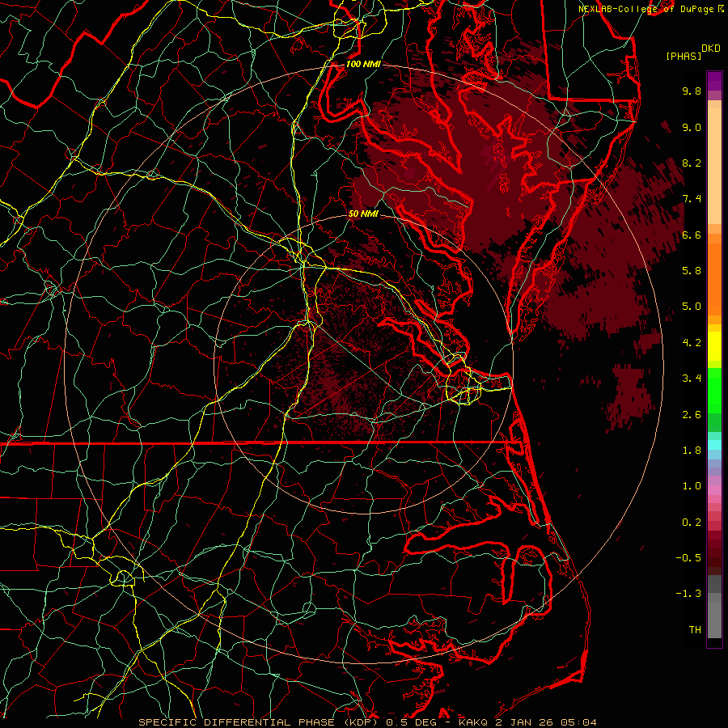Viewport: 728px width, 728px height.
Task: Click the 1.8 legend scale value
Action: (692, 451)
